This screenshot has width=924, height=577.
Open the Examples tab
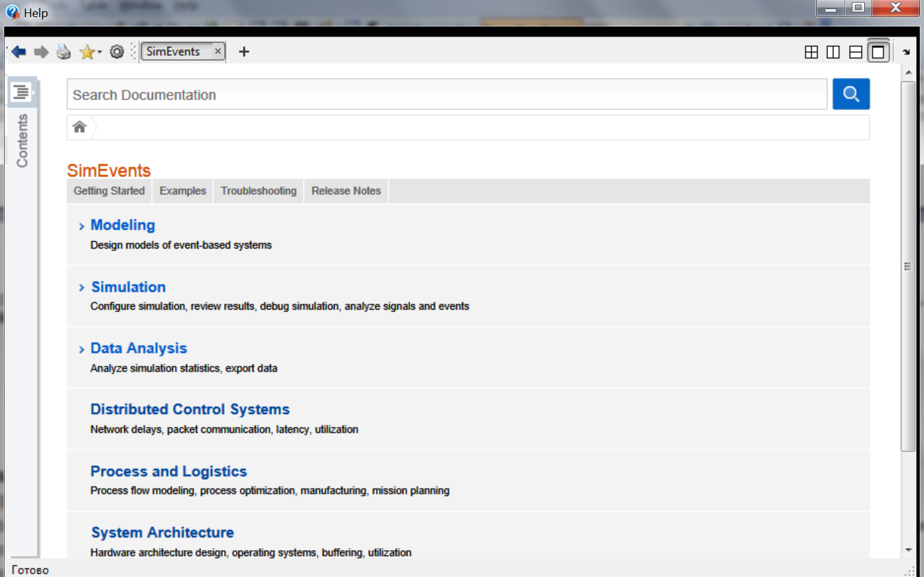click(x=183, y=191)
